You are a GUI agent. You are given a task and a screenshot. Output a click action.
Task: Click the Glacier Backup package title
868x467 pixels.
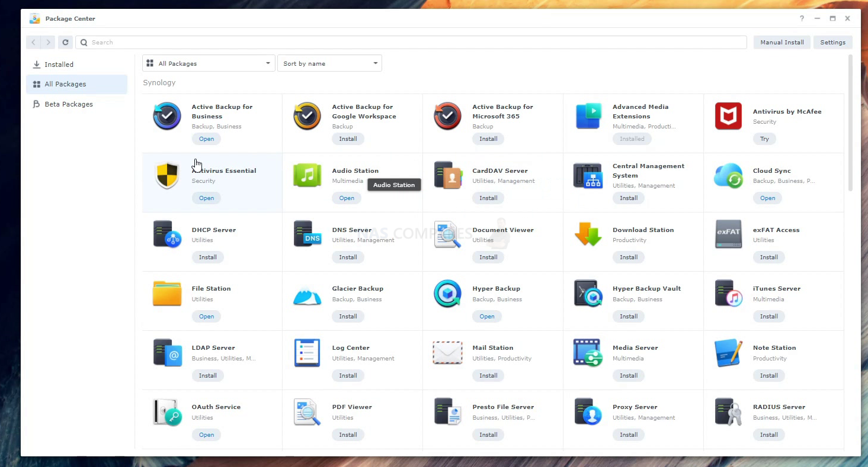(x=357, y=289)
